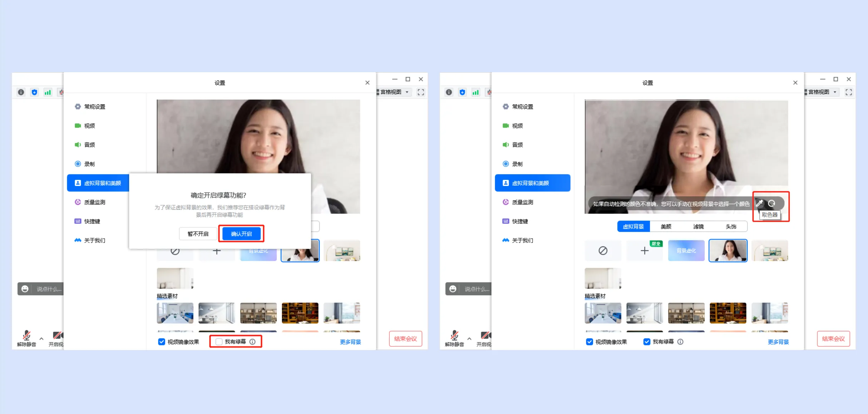Toggle 视频镜像效果 checkbox in the right window
Image resolution: width=868 pixels, height=414 pixels.
coord(590,342)
